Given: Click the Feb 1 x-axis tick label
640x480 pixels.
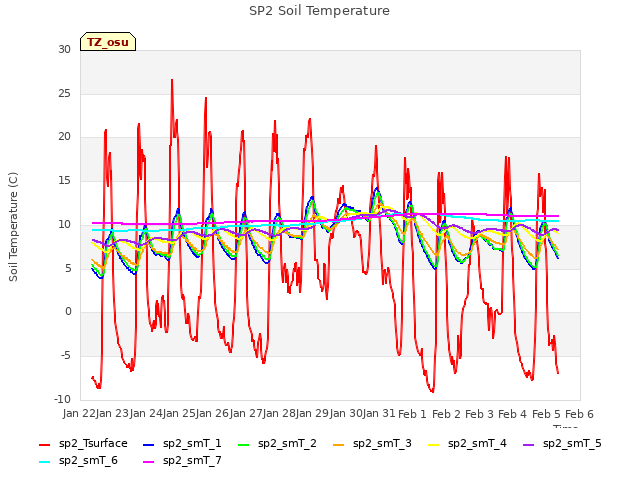Looking at the screenshot, I should tap(412, 414).
